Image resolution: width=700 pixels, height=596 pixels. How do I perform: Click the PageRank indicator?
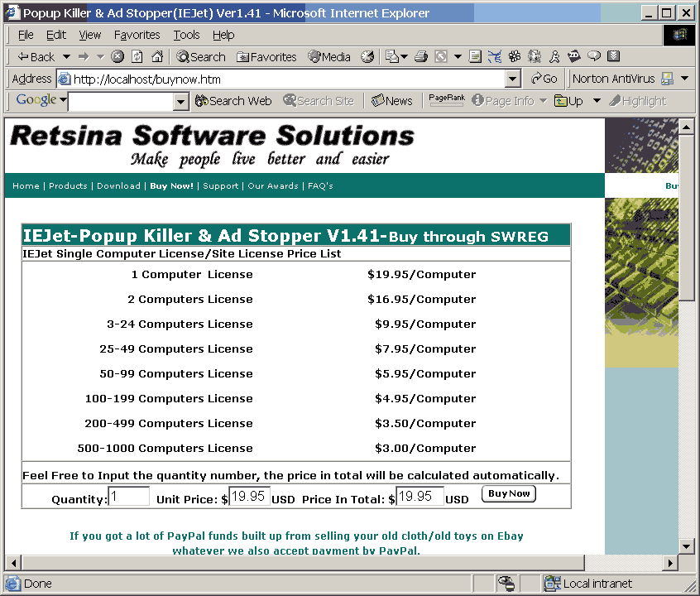[447, 100]
